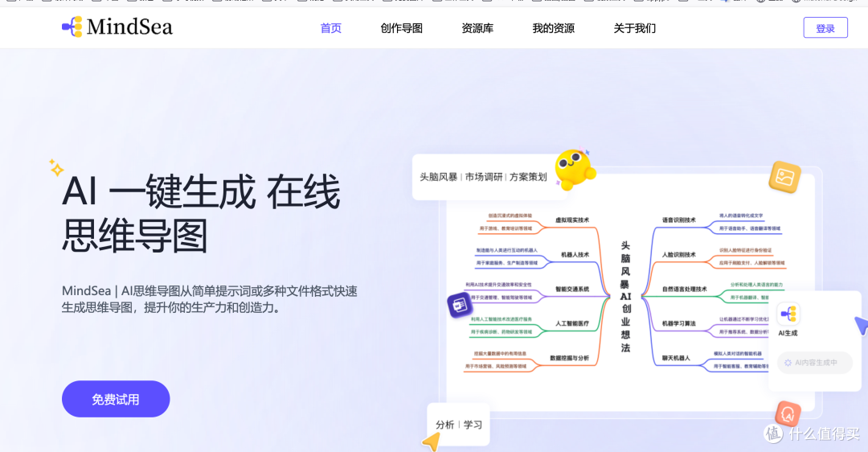Click the 方案策划 tag text
This screenshot has width=868, height=452.
pos(528,177)
